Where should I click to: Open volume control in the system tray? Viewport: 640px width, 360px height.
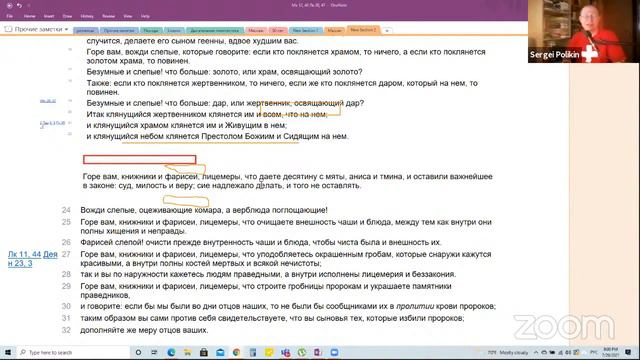pyautogui.click(x=568, y=352)
